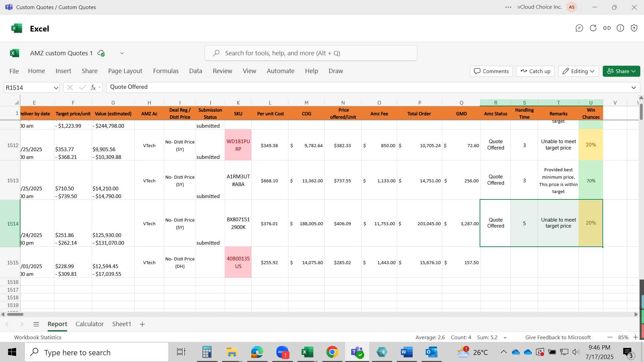This screenshot has width=644, height=362.
Task: Zoom in with plus icon
Action: click(635, 337)
